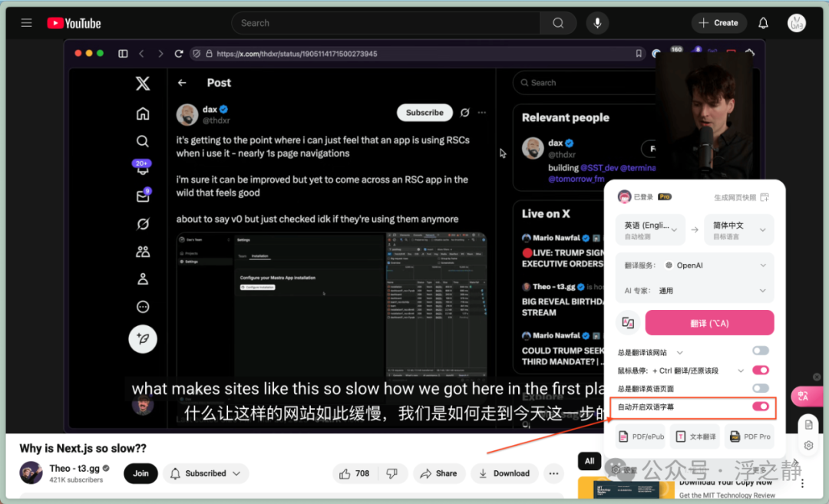Click the browser URL address bar
The width and height of the screenshot is (829, 504).
point(418,54)
